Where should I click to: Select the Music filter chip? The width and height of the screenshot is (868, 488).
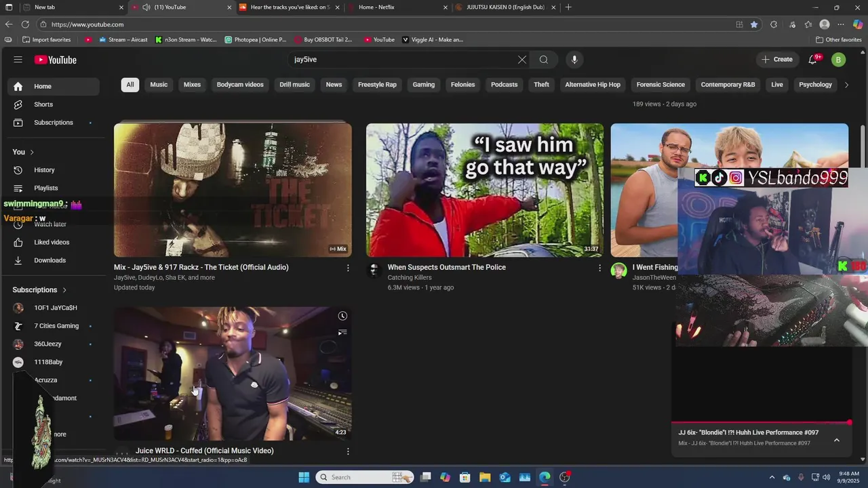pos(159,85)
